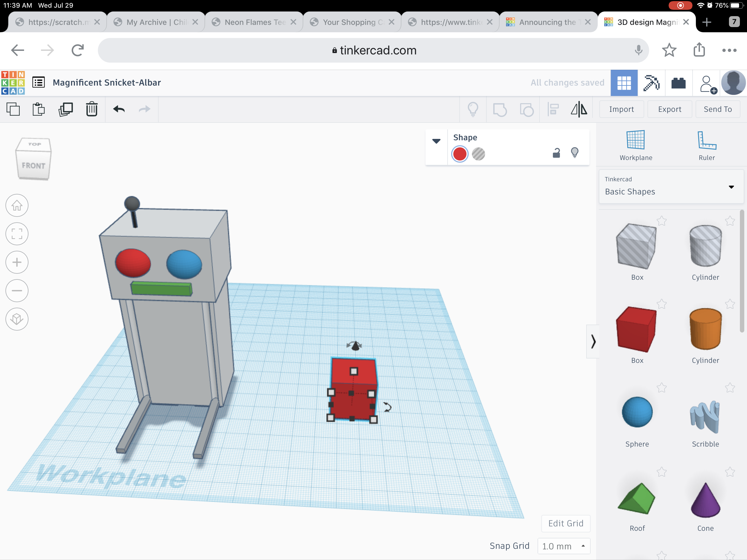
Task: Open the browser share icon
Action: [x=699, y=50]
